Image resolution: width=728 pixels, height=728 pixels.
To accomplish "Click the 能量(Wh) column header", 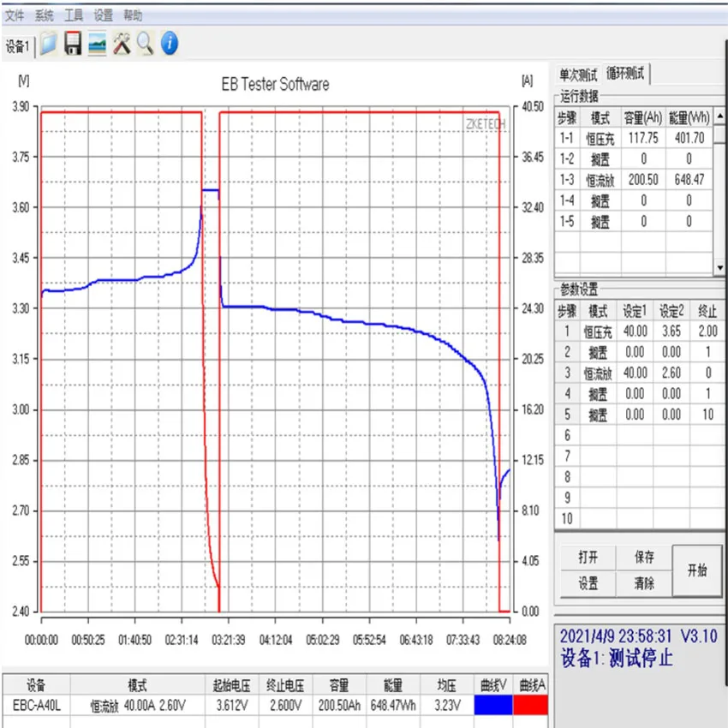I will pyautogui.click(x=689, y=117).
